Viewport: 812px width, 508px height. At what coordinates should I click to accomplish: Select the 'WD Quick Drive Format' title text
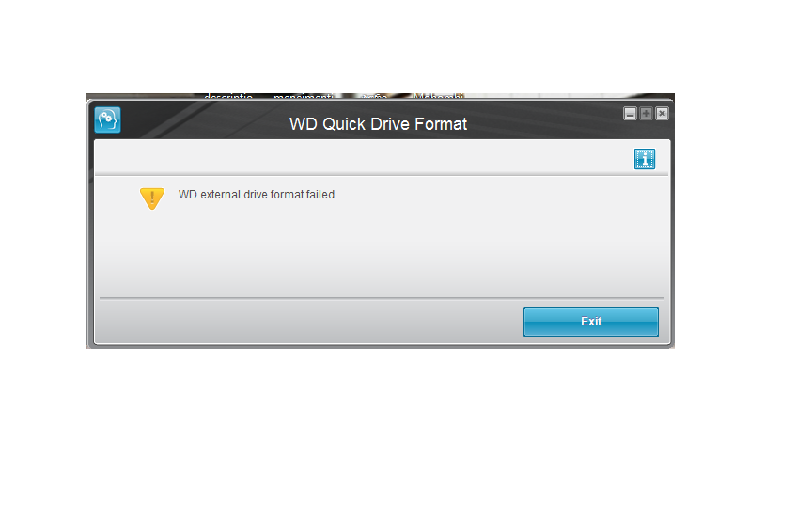coord(378,124)
